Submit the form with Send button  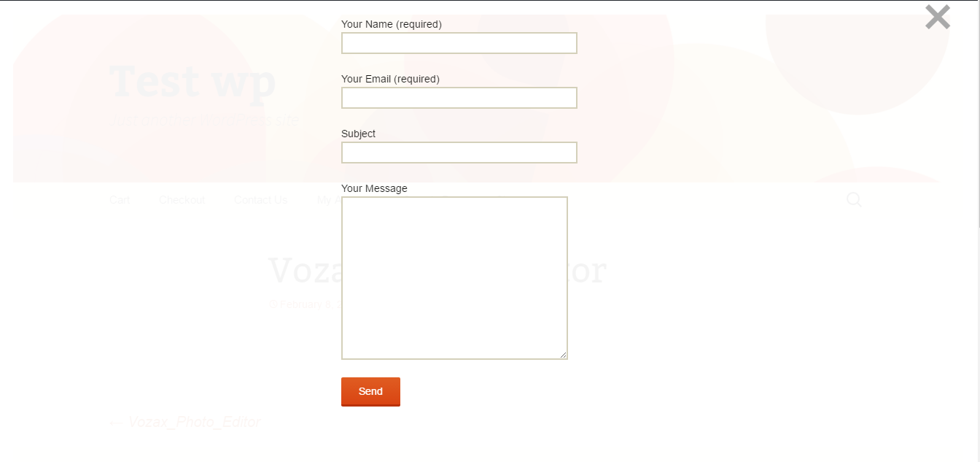click(370, 392)
